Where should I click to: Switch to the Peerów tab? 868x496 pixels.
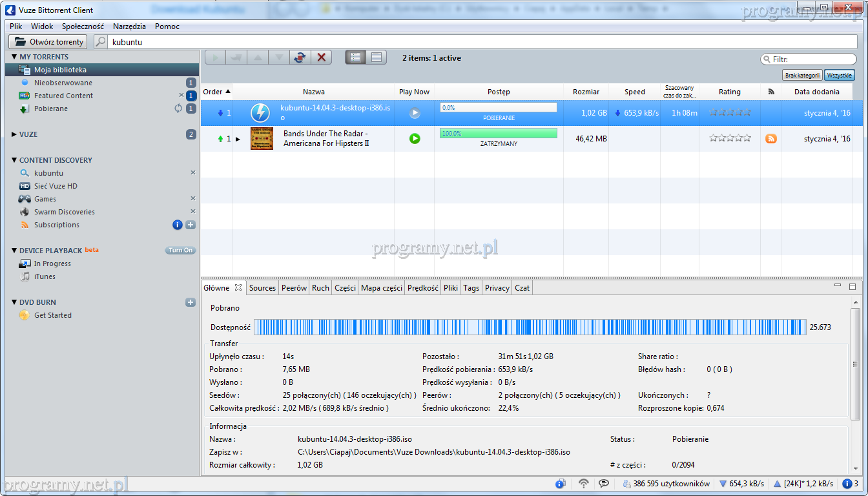[x=294, y=288]
